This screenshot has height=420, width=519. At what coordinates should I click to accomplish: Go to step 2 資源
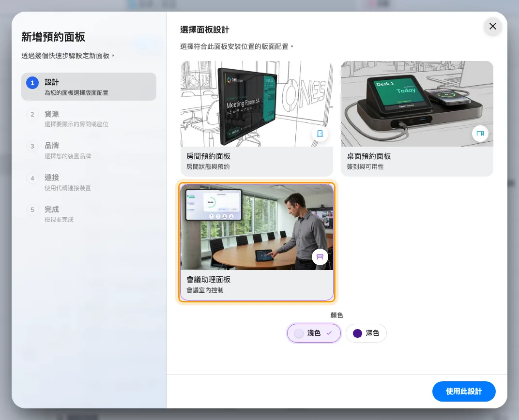pyautogui.click(x=89, y=119)
